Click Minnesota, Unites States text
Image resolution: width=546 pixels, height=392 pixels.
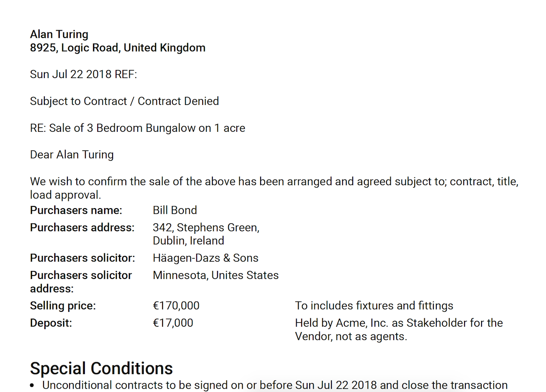(x=216, y=276)
